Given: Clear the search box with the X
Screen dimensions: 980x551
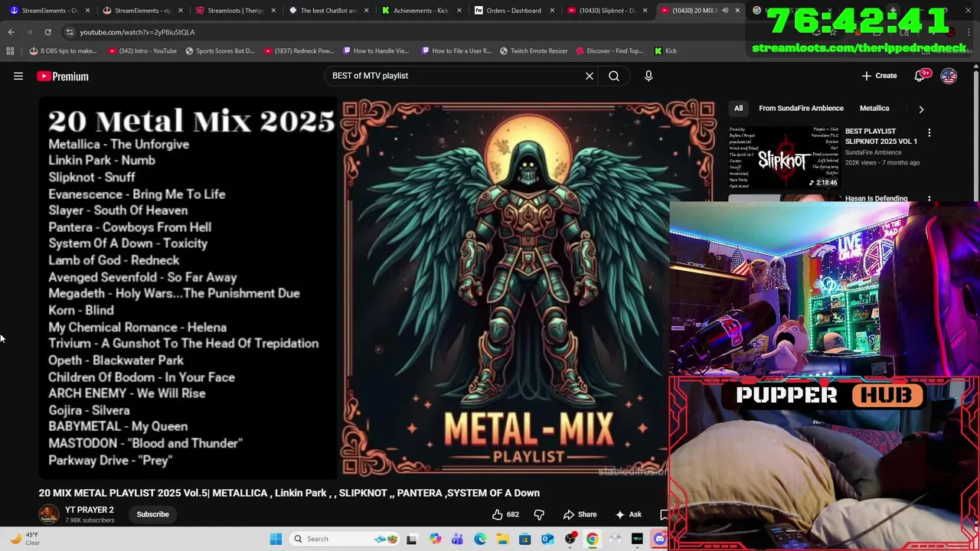Looking at the screenshot, I should [x=590, y=76].
